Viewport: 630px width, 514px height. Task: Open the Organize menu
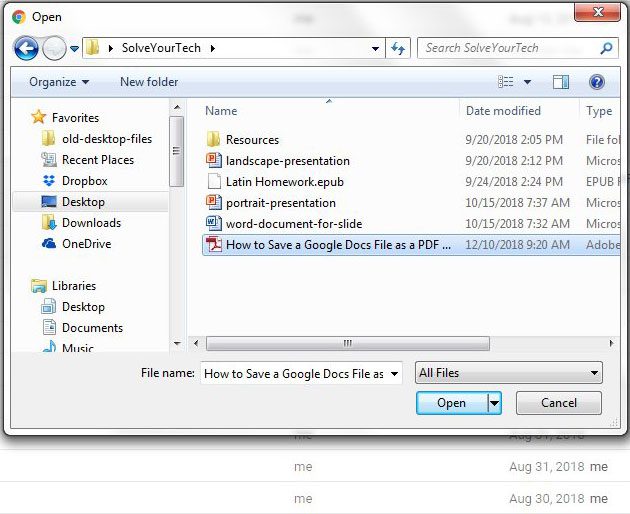59,82
